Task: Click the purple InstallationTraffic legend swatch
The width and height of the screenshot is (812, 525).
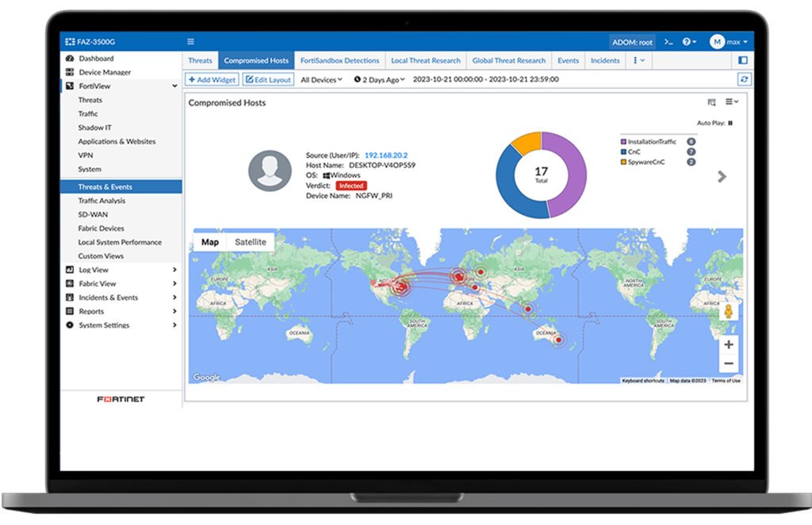Action: (x=623, y=142)
